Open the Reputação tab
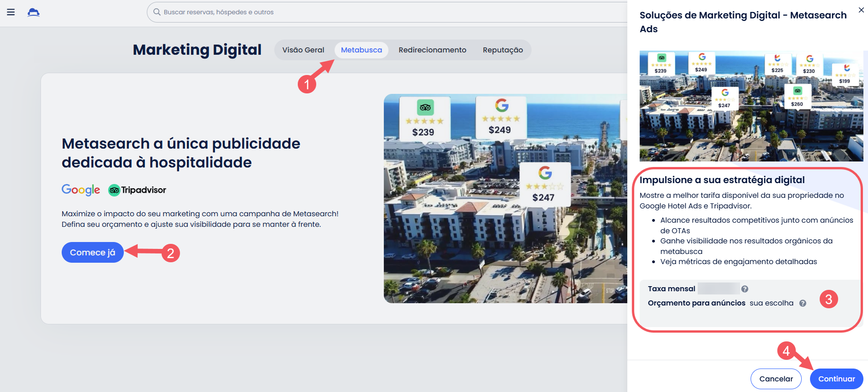Viewport: 868px width, 392px height. (x=502, y=50)
